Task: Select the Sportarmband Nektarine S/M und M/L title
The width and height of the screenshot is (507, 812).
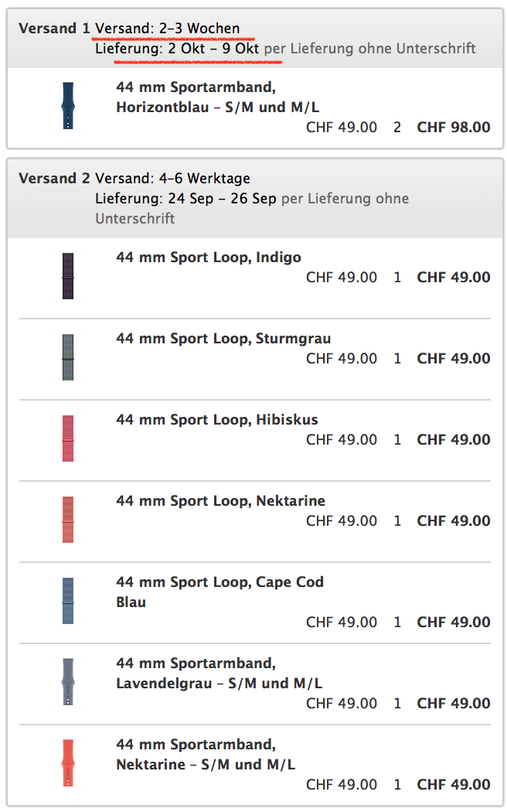Action: click(x=206, y=755)
